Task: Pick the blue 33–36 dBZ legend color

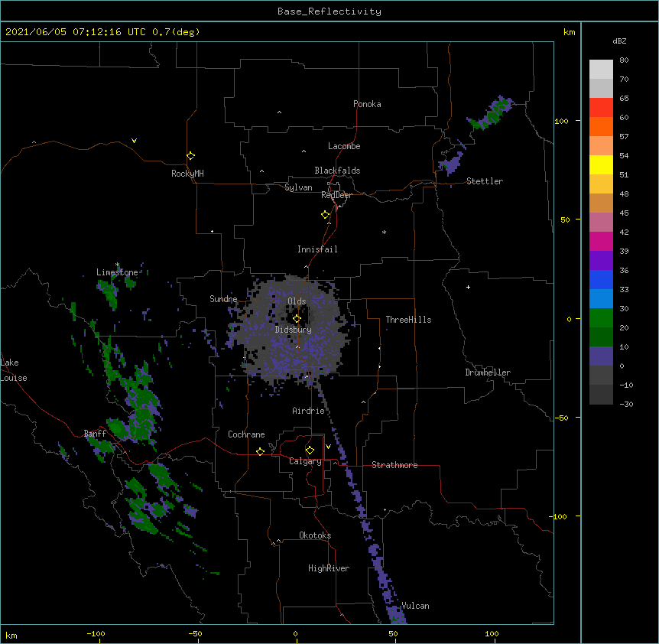Action: pyautogui.click(x=601, y=279)
